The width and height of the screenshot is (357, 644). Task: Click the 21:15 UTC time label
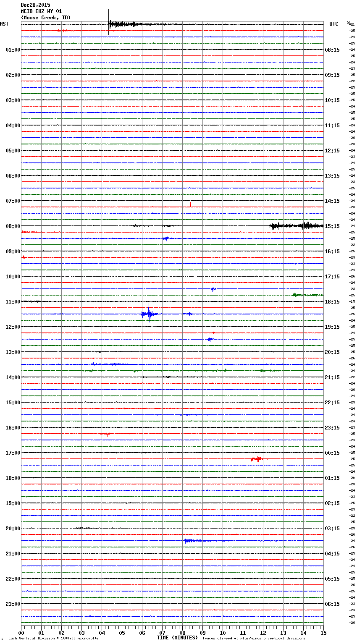pyautogui.click(x=332, y=377)
